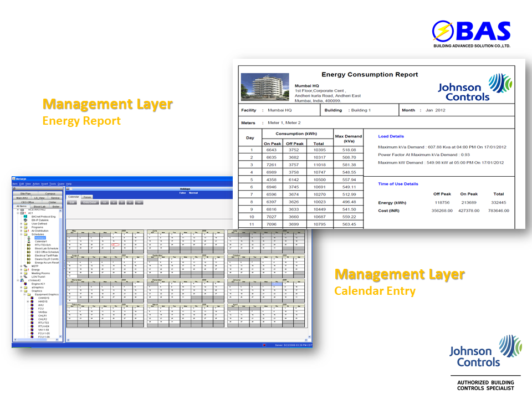Click the aGraphics folder icon

pyautogui.click(x=25, y=288)
